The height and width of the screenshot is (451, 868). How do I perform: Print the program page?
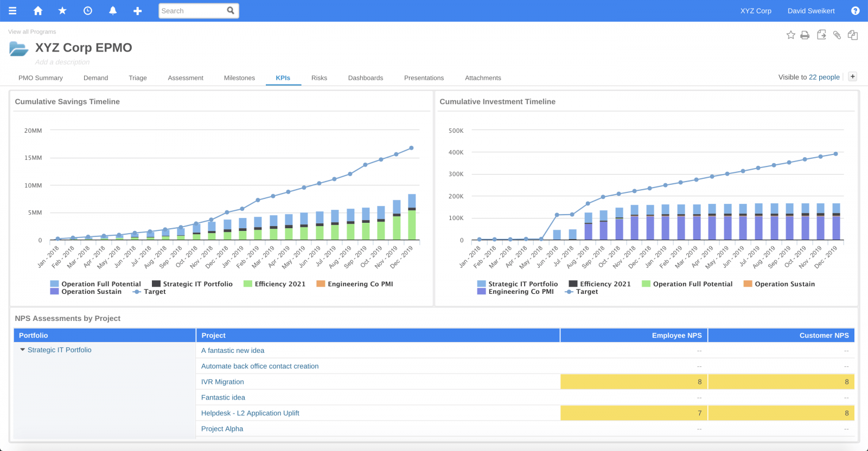coord(805,35)
